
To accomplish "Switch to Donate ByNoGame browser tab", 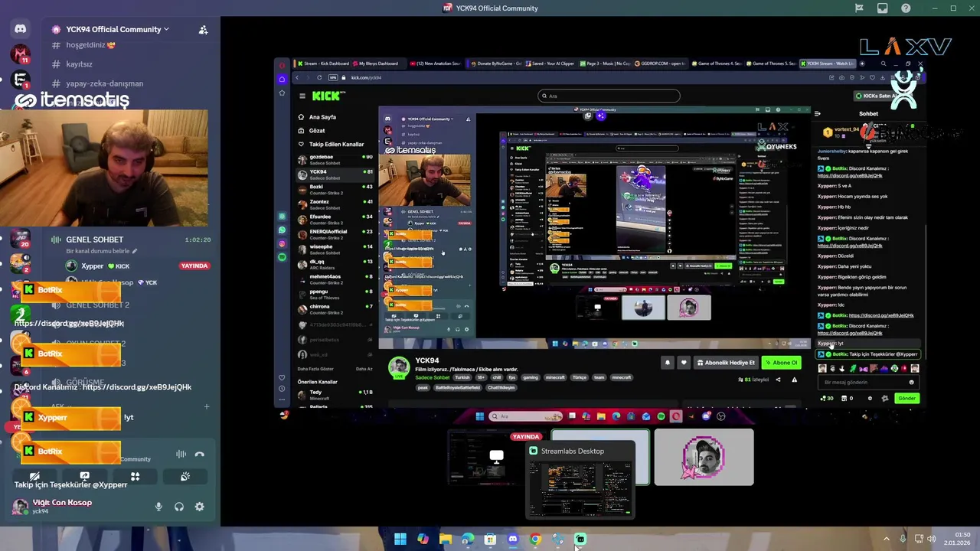I will coord(496,64).
